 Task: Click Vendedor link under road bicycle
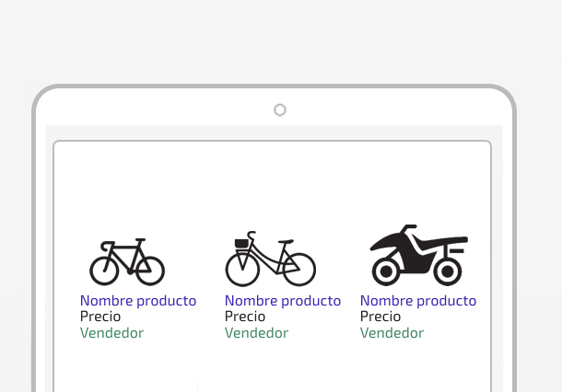pos(111,333)
